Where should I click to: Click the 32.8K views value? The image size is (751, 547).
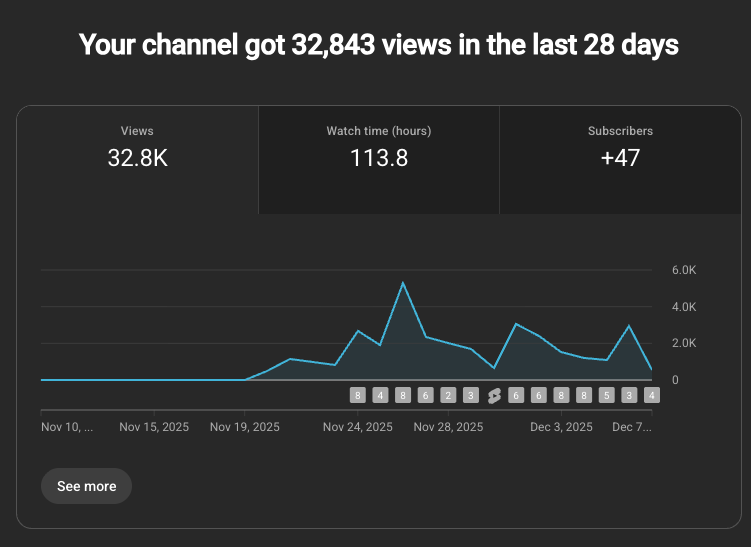pos(137,158)
